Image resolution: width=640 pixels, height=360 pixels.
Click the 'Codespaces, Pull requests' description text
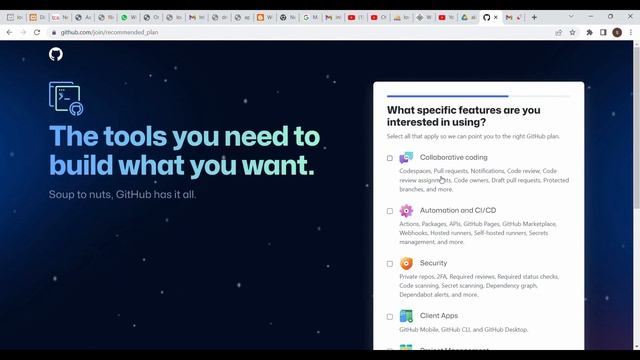(x=484, y=180)
